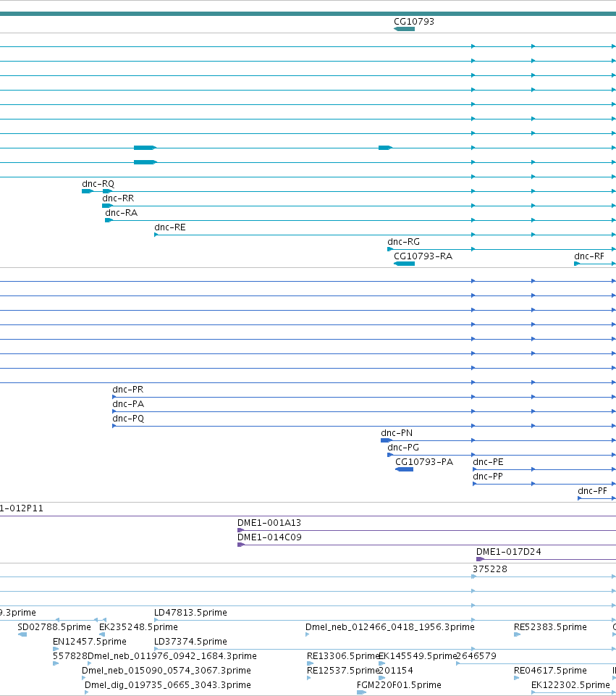This screenshot has width=616, height=696.
Task: Click the FGM220F01.5prime EST label
Action: pyautogui.click(x=399, y=685)
